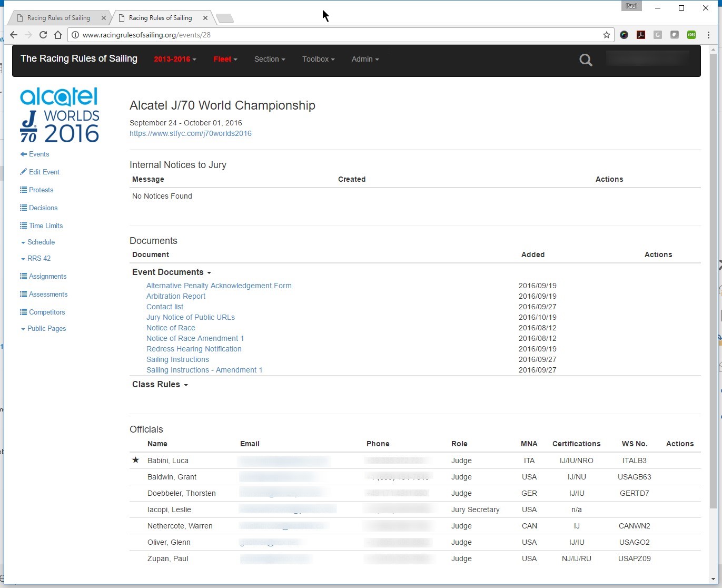Collapse the Event Documents group
The image size is (722, 588).
click(x=172, y=272)
